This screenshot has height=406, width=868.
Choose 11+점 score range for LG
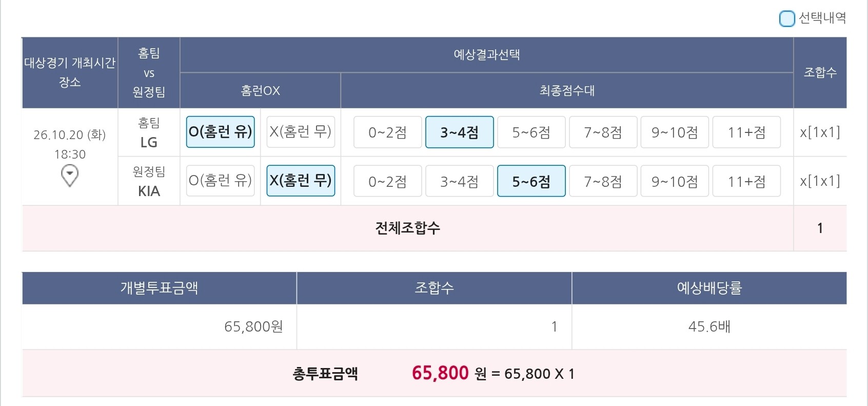tap(746, 132)
